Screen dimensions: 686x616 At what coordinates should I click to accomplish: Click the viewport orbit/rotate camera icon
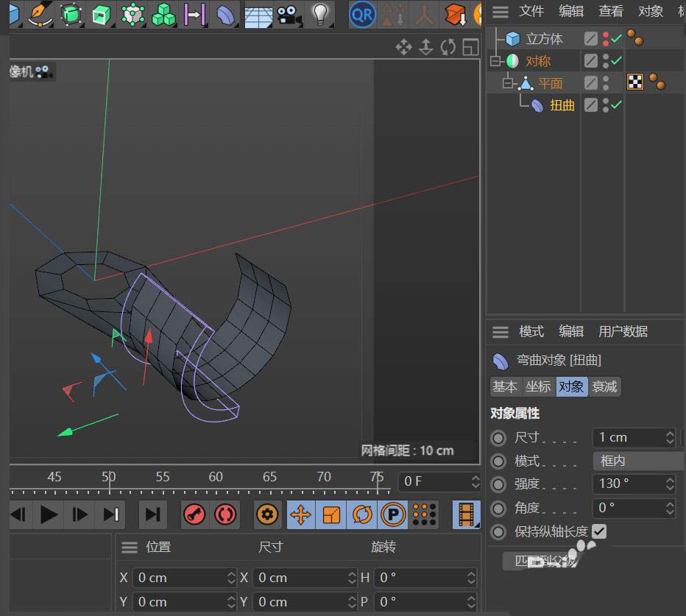click(448, 48)
